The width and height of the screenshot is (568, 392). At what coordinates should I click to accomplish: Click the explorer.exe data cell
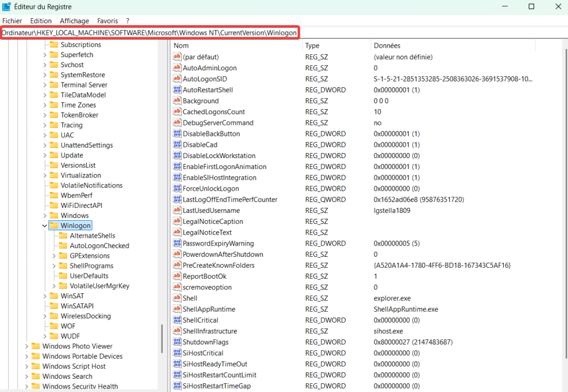coord(392,298)
